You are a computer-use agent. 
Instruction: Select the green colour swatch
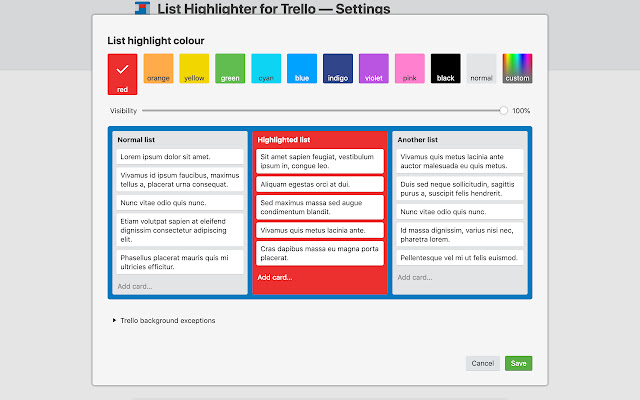coord(230,69)
